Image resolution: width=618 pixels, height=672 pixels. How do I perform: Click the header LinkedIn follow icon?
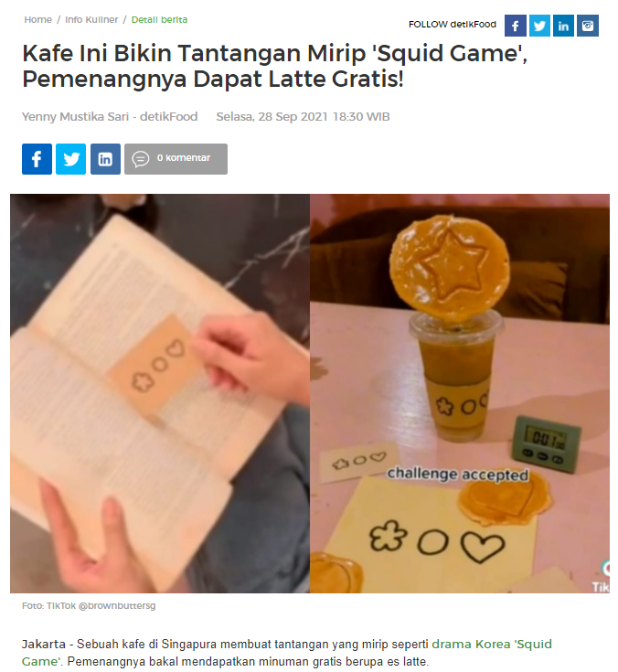tap(563, 26)
